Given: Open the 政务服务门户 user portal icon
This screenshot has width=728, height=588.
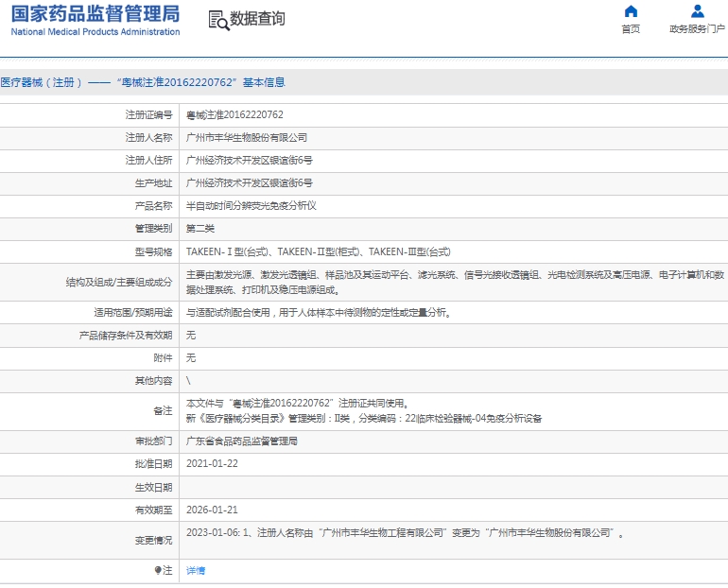Looking at the screenshot, I should click(x=698, y=11).
